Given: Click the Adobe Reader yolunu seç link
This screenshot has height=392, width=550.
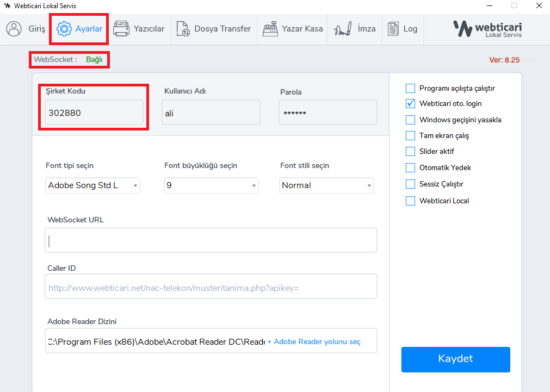Looking at the screenshot, I should coord(314,342).
